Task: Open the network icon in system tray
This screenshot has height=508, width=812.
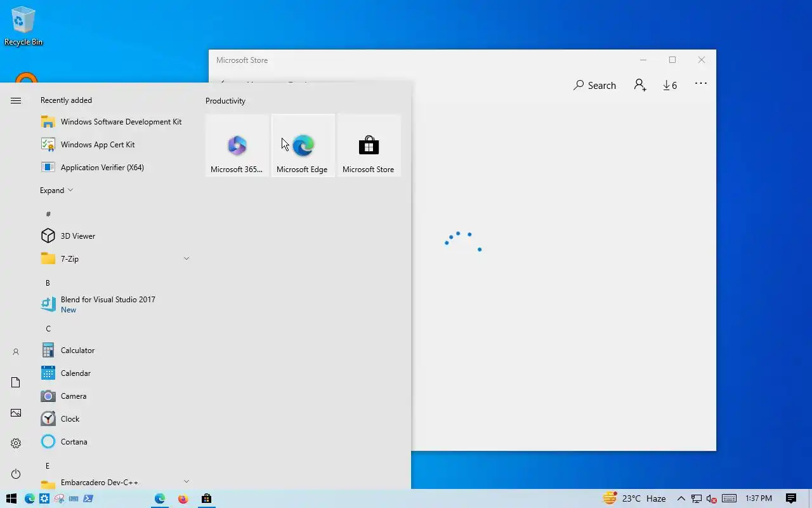Action: (x=697, y=498)
